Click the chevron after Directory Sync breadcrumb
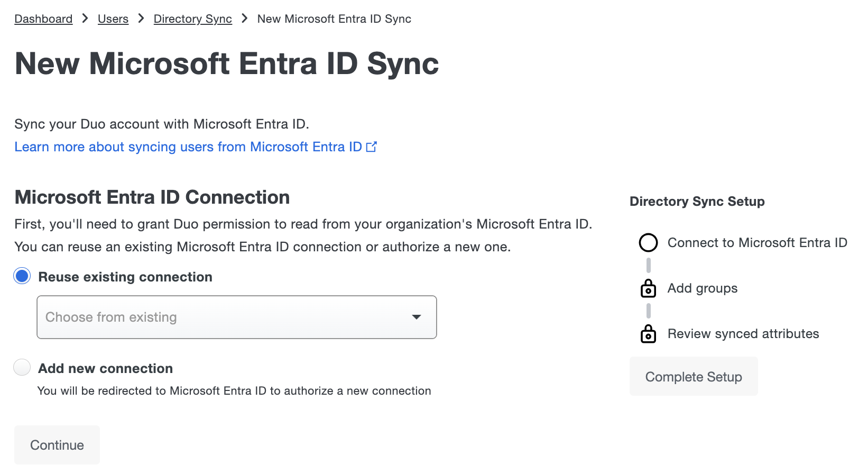The width and height of the screenshot is (868, 473). pos(245,19)
